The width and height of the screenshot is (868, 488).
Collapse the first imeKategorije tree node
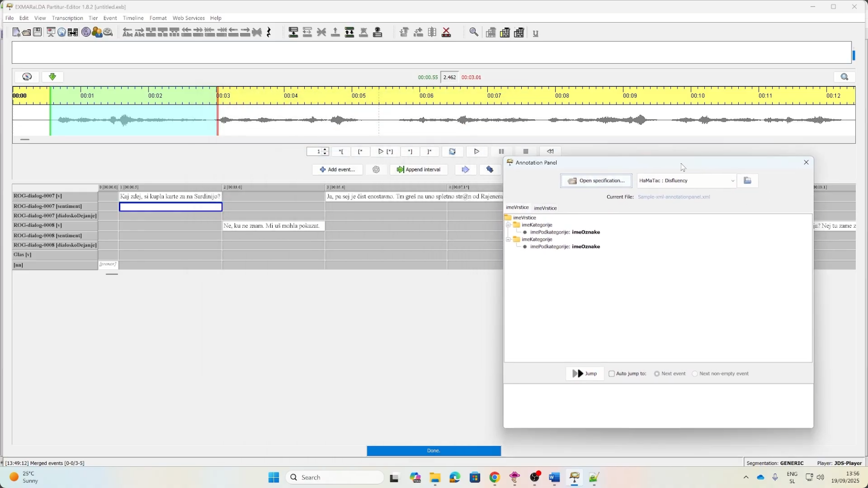509,225
